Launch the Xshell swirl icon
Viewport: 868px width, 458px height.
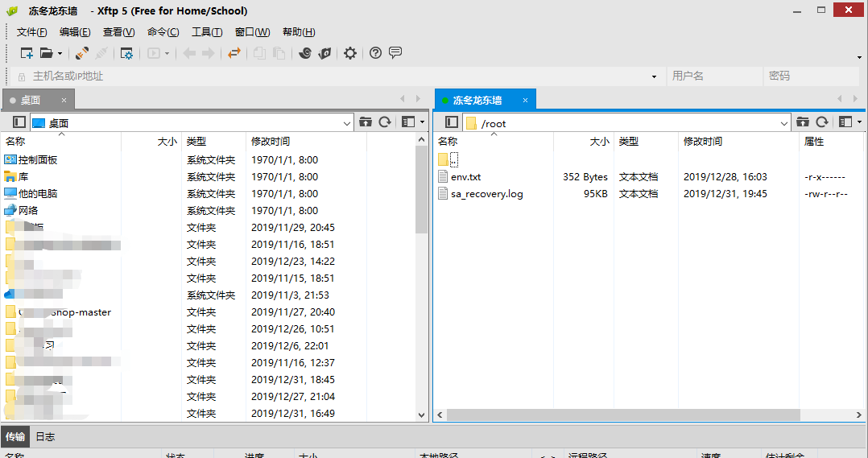[304, 53]
